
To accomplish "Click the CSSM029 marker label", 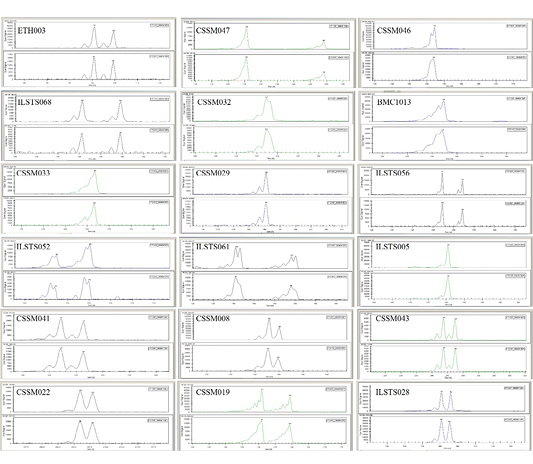I will point(213,173).
